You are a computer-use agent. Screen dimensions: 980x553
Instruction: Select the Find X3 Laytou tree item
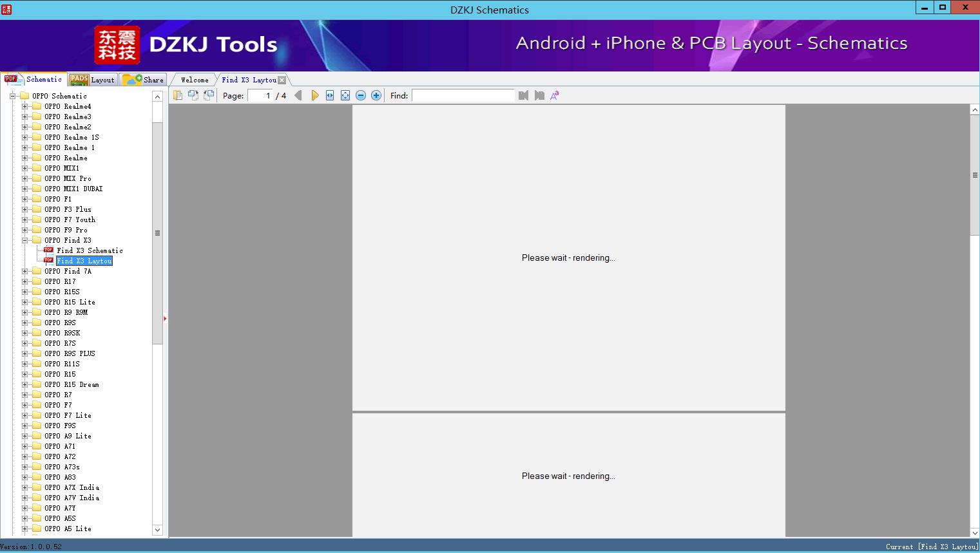(x=84, y=261)
